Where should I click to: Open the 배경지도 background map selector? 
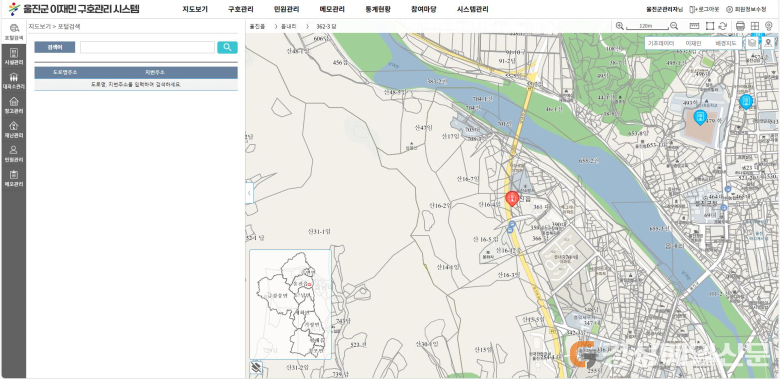tap(726, 43)
